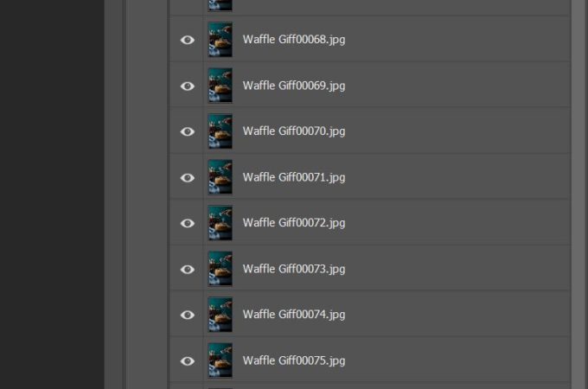Hide the Waffle Giff00072.jpg layer
This screenshot has height=389, width=588.
pos(188,223)
